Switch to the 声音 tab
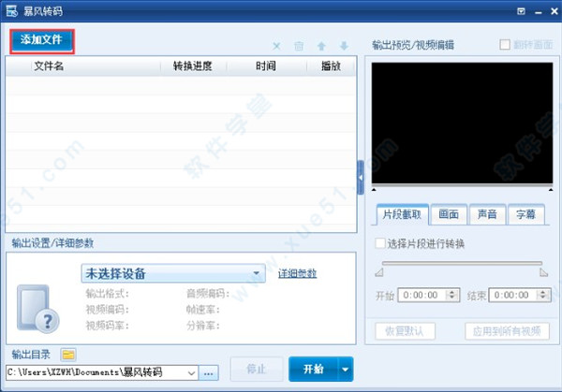The height and width of the screenshot is (392, 562). click(x=487, y=214)
